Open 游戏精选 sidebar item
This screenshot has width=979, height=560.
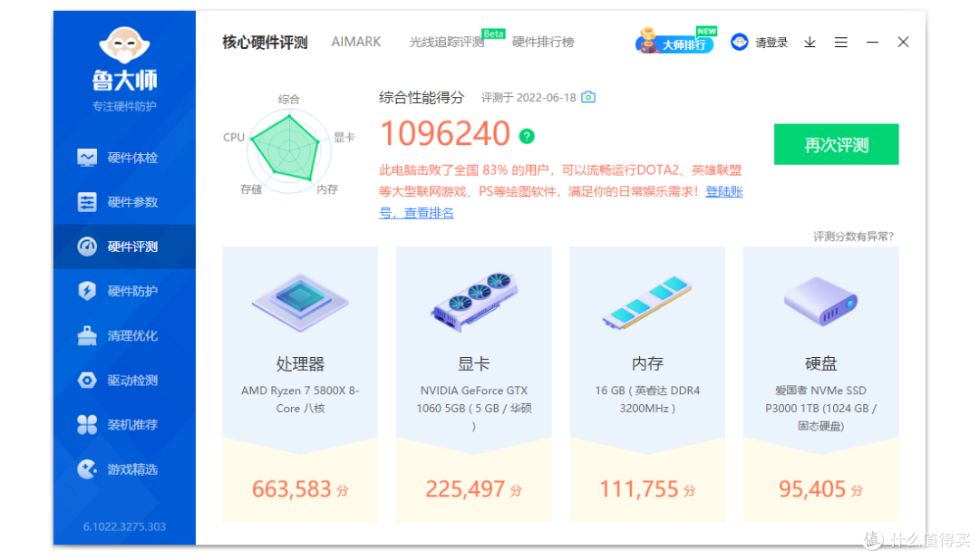(124, 468)
